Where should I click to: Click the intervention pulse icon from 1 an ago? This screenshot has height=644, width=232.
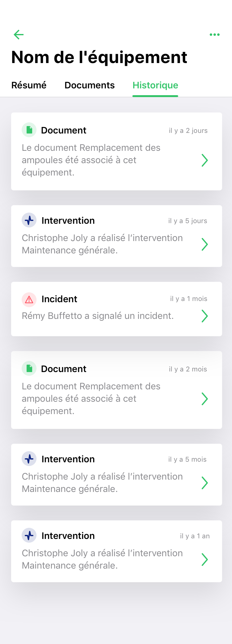coord(29,536)
